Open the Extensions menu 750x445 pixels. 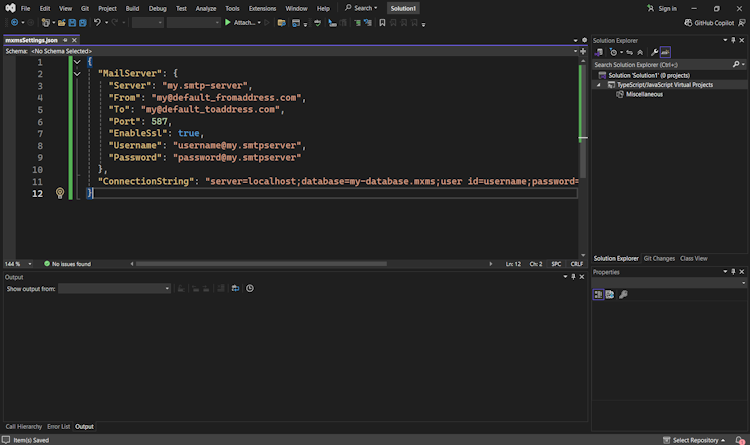(x=262, y=8)
